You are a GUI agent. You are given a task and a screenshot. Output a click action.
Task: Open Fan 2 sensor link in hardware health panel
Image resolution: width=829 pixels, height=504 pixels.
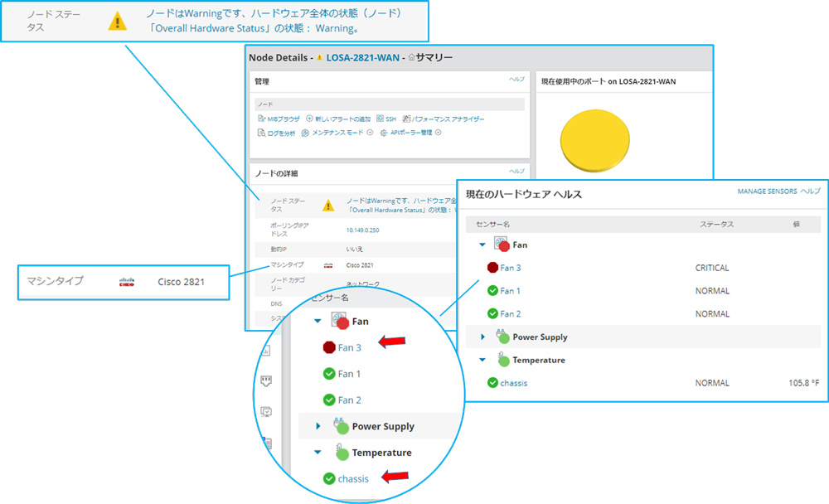[x=510, y=313]
